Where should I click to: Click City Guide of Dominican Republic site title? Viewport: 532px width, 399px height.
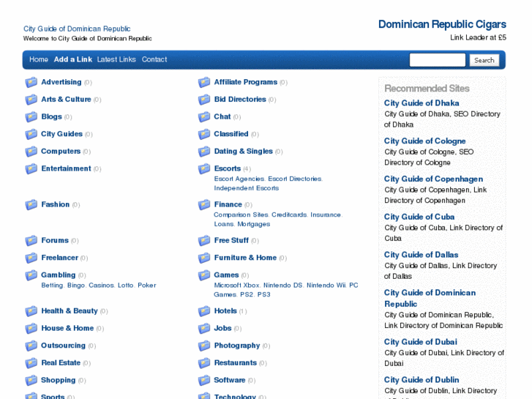pos(77,29)
